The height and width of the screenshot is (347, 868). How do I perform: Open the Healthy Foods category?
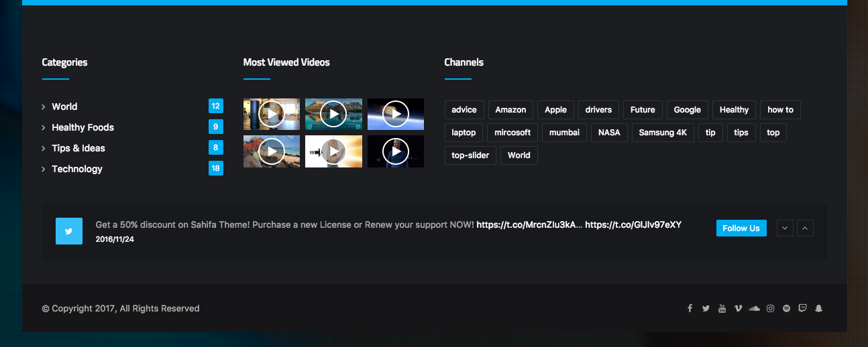click(x=83, y=127)
